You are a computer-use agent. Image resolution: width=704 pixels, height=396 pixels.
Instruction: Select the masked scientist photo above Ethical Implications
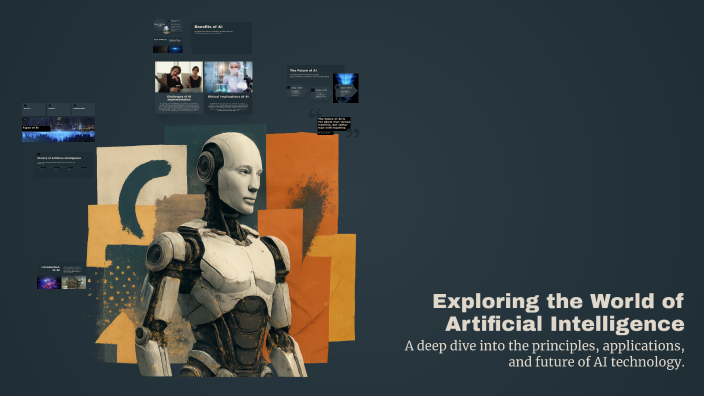228,77
